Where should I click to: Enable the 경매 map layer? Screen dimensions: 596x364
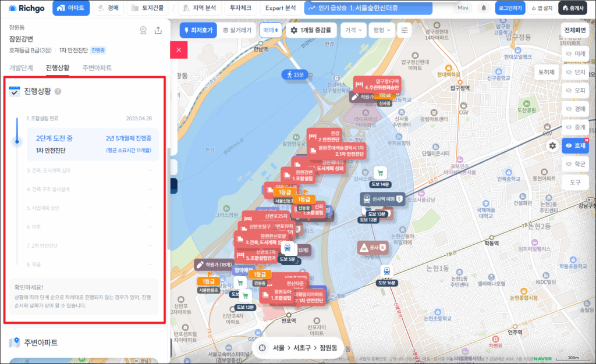click(x=575, y=109)
